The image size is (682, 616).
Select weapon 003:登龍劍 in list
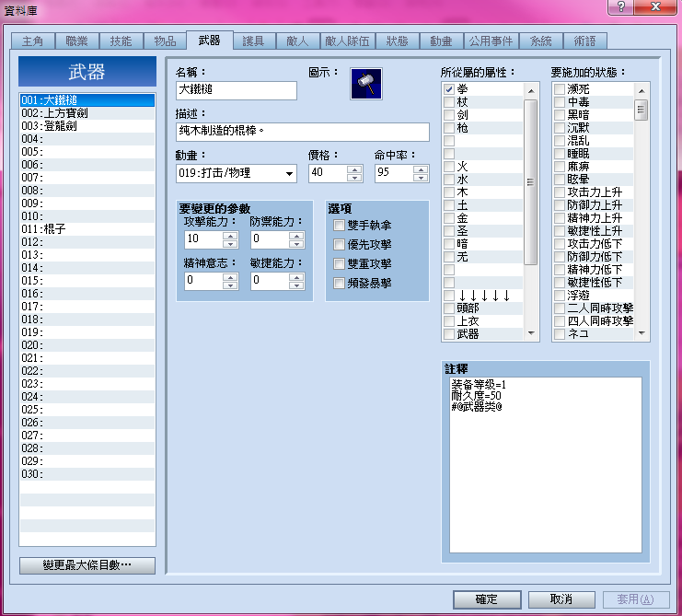87,126
